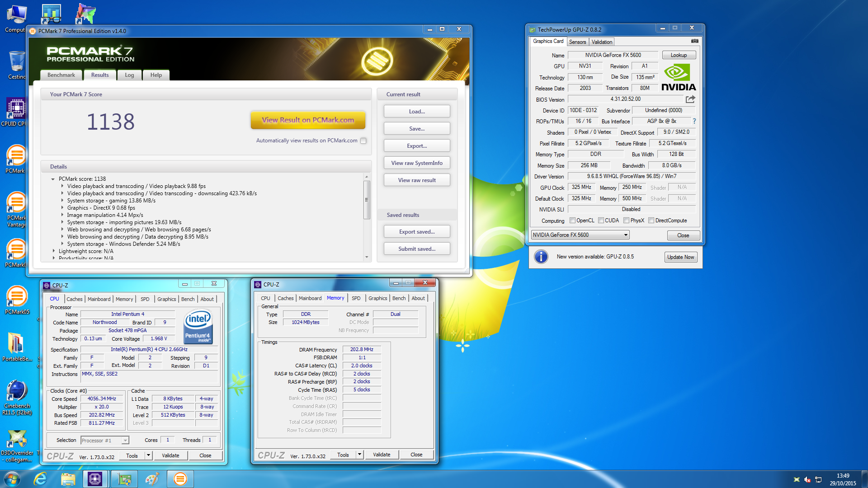Select the PCMark Vantage desktop shortcut

coord(16,209)
